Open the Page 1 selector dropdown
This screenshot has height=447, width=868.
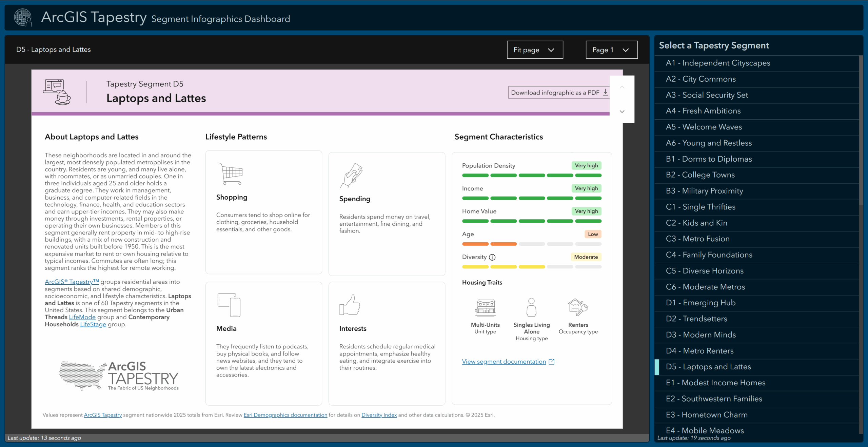tap(611, 50)
